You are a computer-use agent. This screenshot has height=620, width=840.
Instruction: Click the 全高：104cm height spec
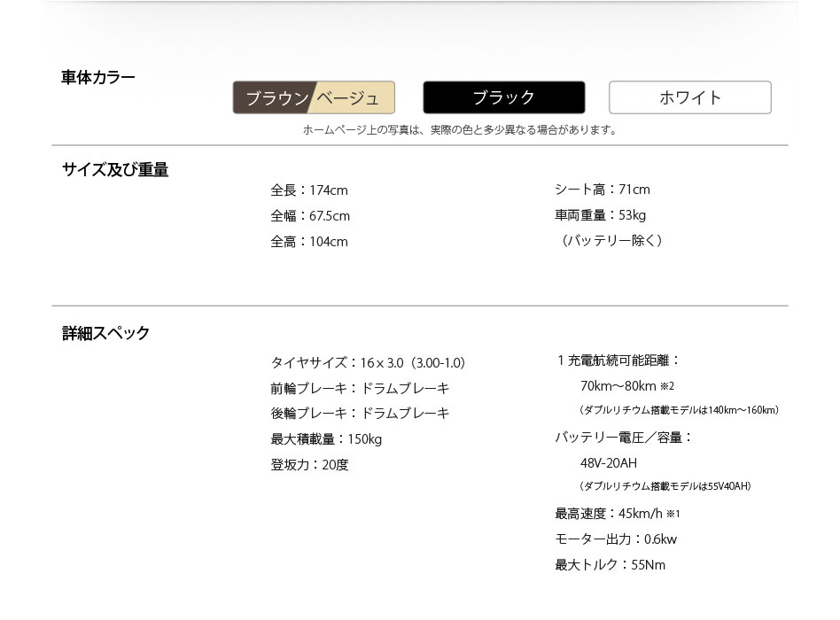tap(309, 242)
